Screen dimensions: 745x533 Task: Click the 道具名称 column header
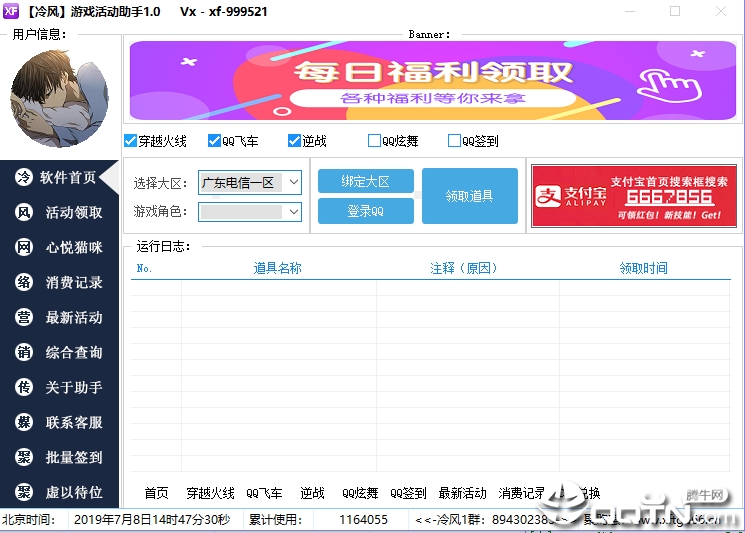coord(277,268)
